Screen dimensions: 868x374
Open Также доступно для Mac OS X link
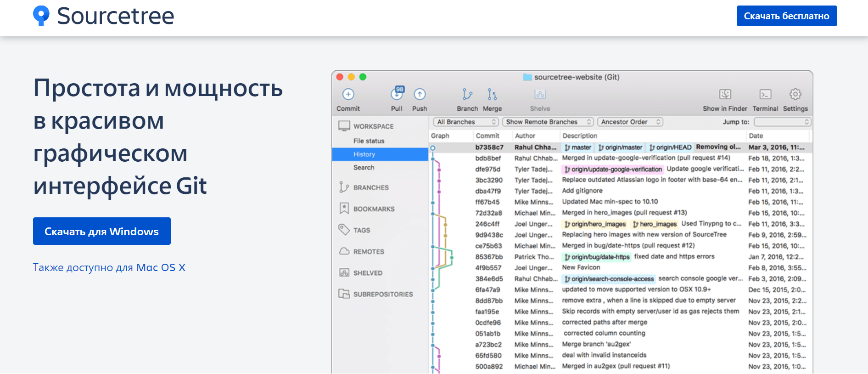tap(109, 267)
